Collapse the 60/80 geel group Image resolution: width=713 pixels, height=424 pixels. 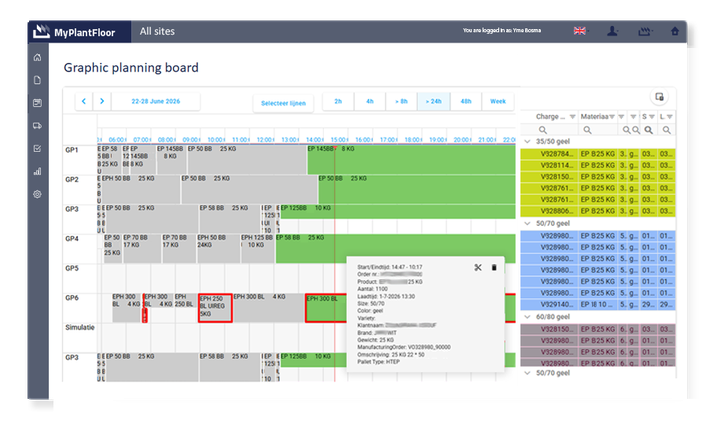[x=527, y=317]
